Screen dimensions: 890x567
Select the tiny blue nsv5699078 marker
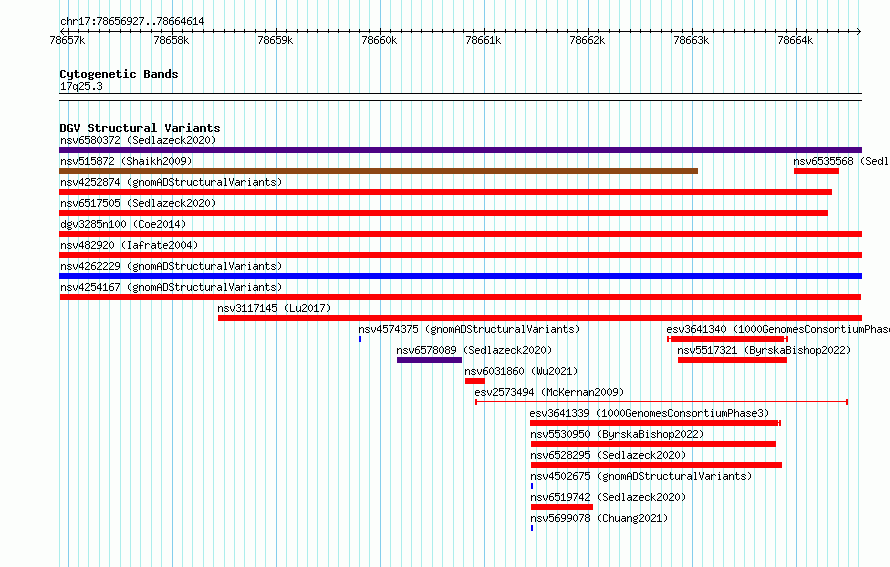tap(532, 528)
